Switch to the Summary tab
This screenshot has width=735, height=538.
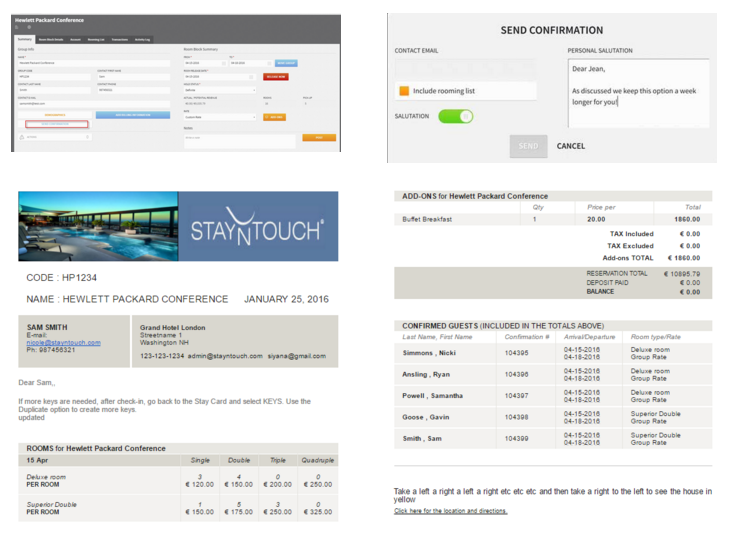(25, 39)
